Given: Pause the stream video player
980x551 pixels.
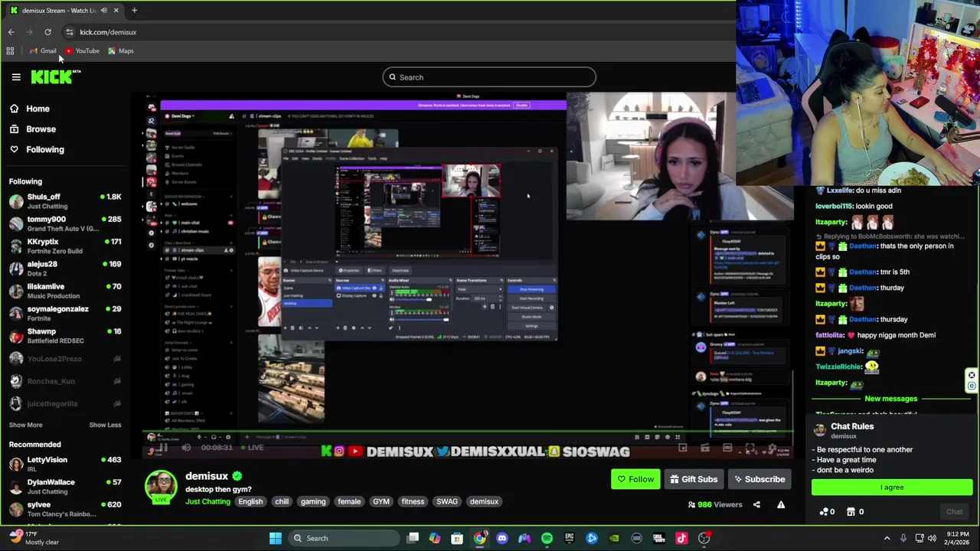Looking at the screenshot, I should point(163,448).
